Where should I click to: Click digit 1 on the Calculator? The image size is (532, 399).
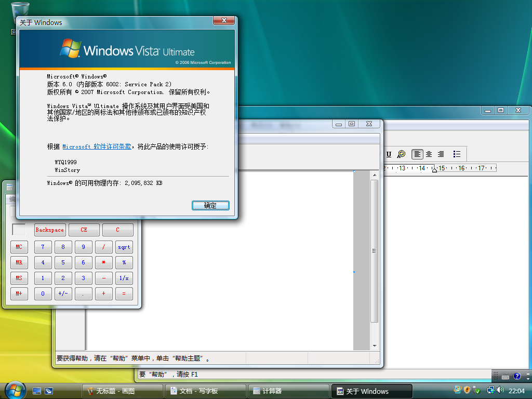[x=43, y=278]
